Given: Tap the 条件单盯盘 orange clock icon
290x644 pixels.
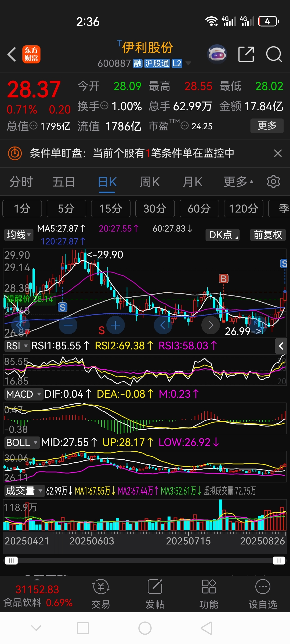Looking at the screenshot, I should click(15, 153).
